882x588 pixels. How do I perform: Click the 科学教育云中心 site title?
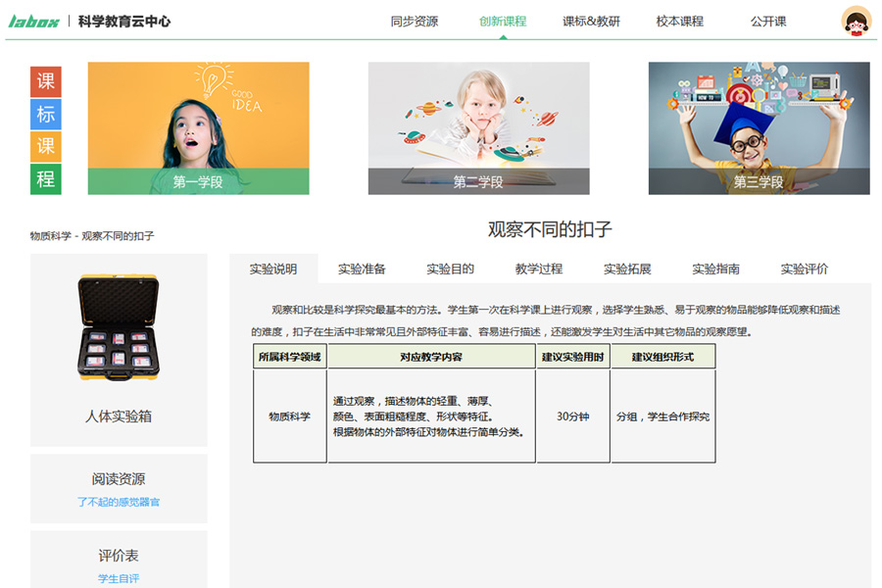point(124,22)
